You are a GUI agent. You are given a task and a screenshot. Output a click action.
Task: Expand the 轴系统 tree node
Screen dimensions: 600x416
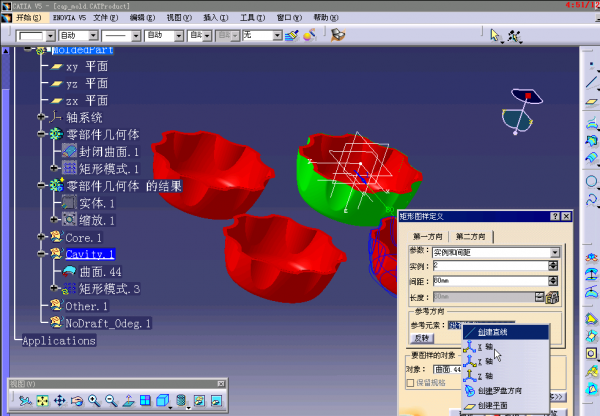coord(41,117)
